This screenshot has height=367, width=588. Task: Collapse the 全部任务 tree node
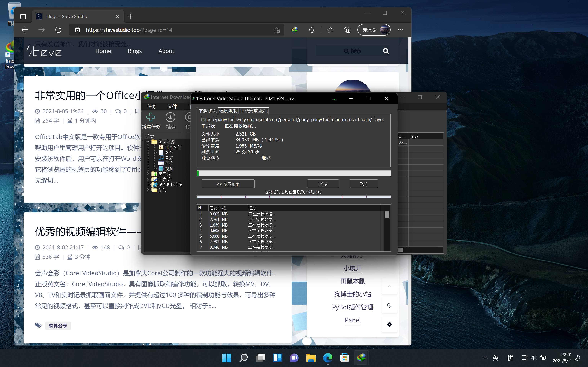coord(148,142)
